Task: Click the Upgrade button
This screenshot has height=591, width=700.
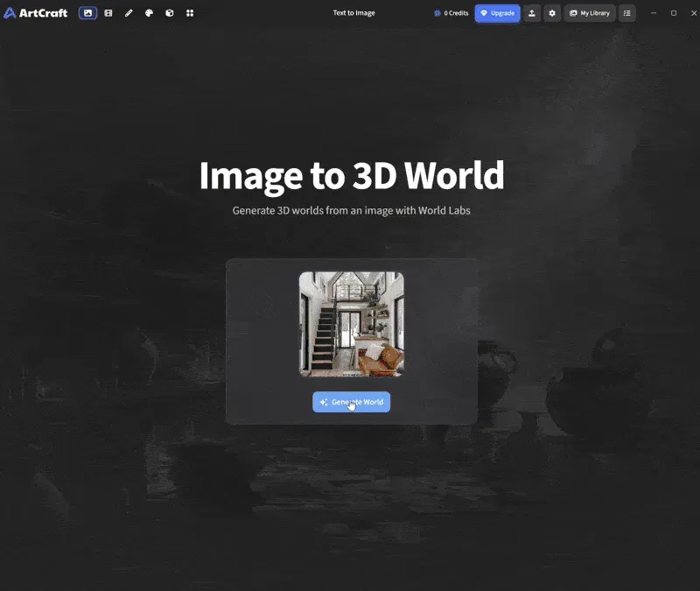Action: (497, 13)
